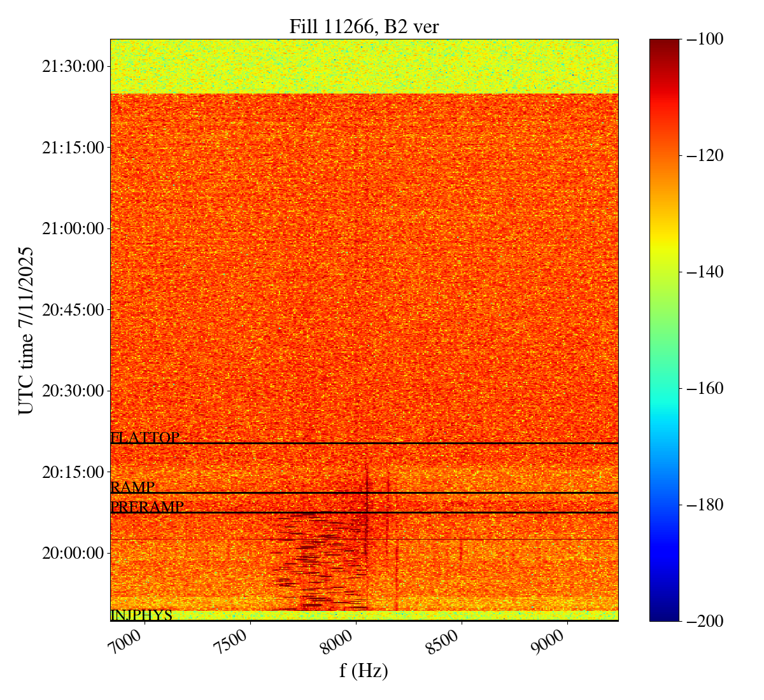Click the −100 colorbar tick label
The image size is (764, 700).
(705, 39)
